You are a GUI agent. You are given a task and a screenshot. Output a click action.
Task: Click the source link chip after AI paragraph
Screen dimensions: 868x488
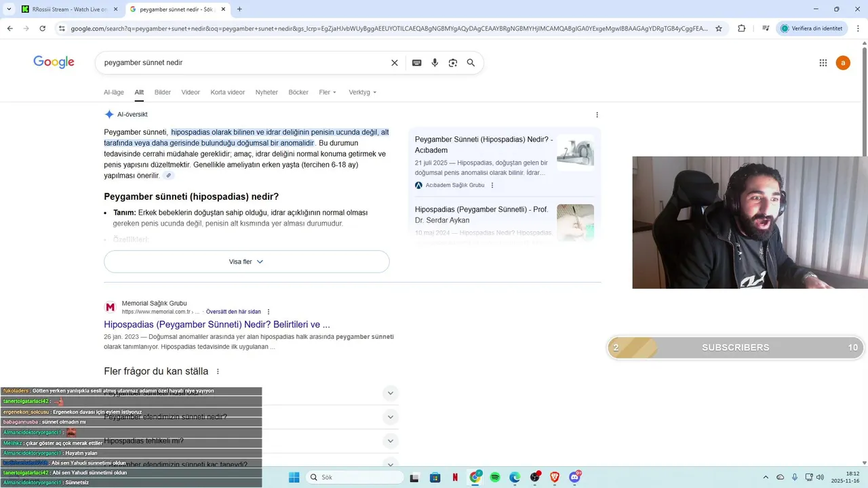169,176
